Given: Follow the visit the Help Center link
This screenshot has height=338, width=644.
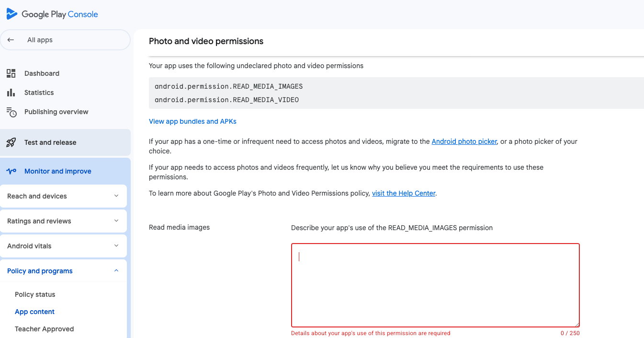Looking at the screenshot, I should [404, 193].
